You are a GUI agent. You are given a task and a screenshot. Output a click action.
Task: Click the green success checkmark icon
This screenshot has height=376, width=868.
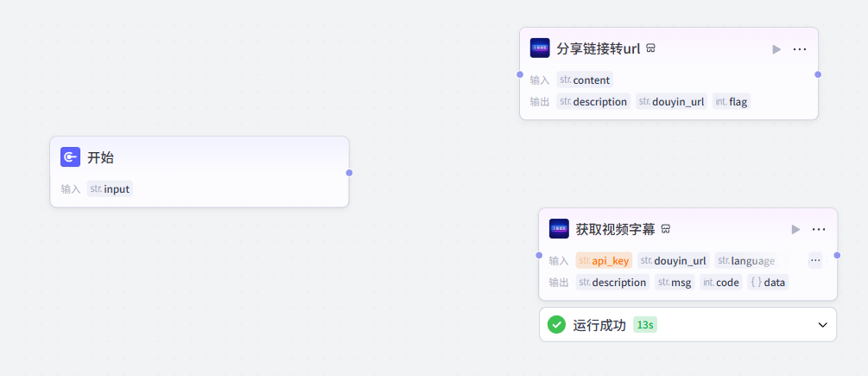[557, 325]
